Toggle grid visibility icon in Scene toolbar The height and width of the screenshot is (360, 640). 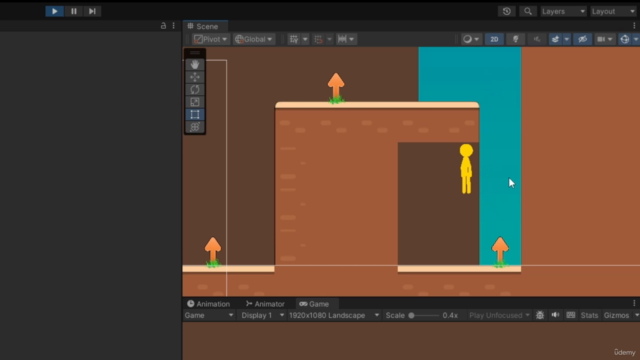pyautogui.click(x=294, y=39)
